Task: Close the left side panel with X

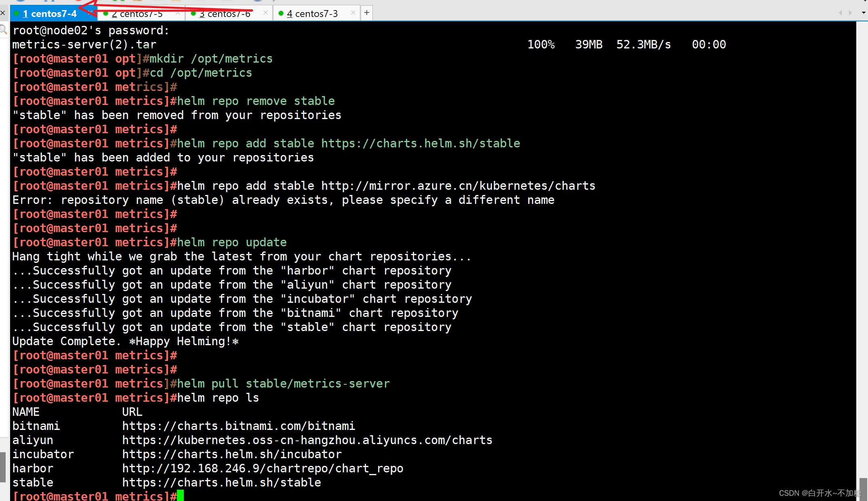Action: tap(3, 13)
